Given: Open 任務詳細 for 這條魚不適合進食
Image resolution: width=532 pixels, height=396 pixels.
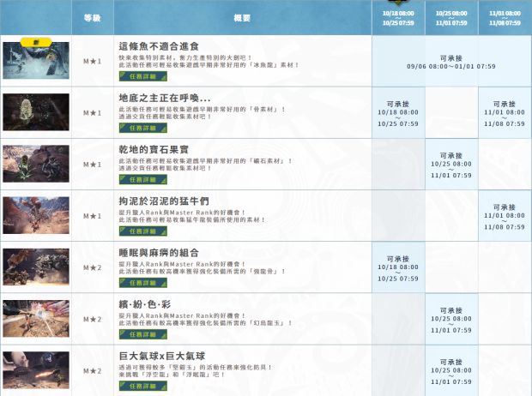Looking at the screenshot, I should (x=142, y=76).
